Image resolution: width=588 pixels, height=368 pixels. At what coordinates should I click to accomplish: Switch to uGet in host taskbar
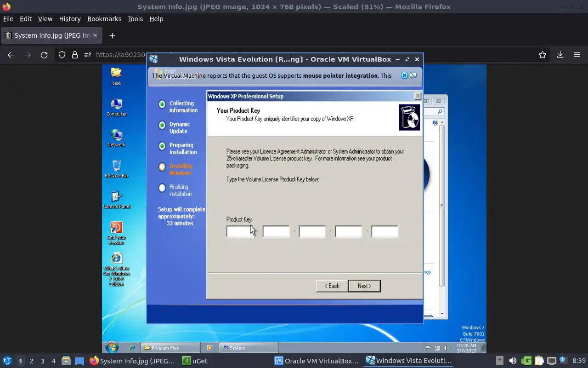195,361
